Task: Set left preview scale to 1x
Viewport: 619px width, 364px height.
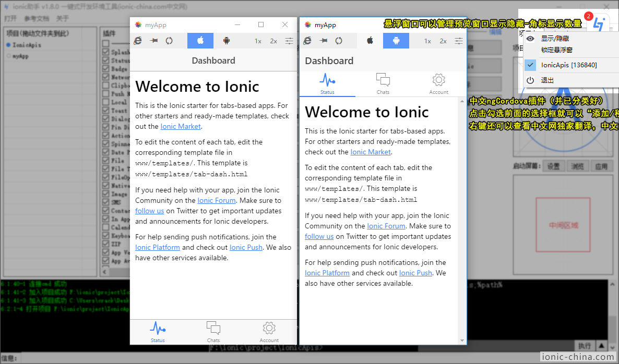Action: click(258, 41)
